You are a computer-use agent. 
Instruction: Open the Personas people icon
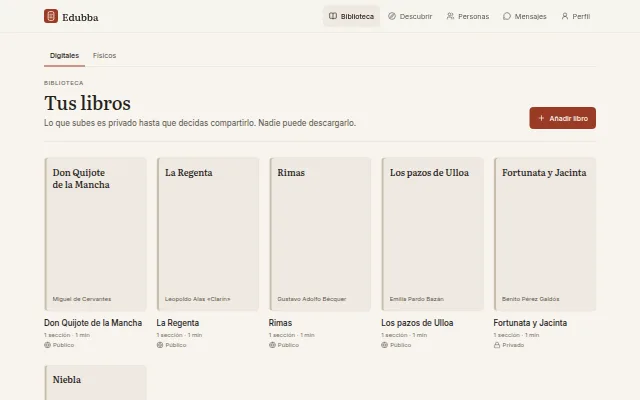point(450,16)
